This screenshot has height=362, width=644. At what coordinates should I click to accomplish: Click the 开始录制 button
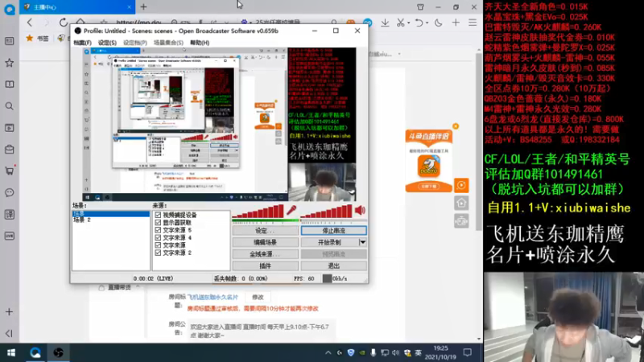point(330,242)
